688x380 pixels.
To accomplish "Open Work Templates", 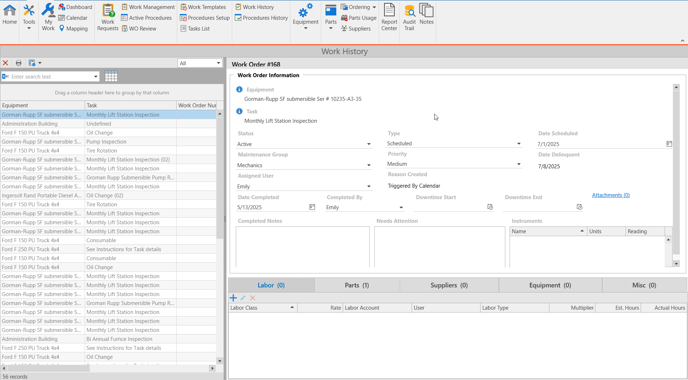I will 203,7.
